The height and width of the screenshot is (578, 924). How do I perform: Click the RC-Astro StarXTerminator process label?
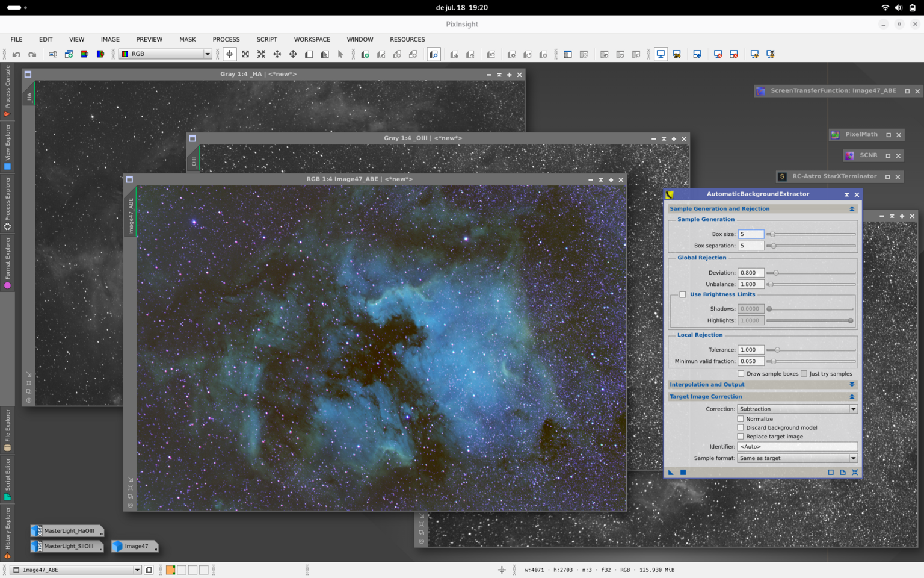click(834, 176)
